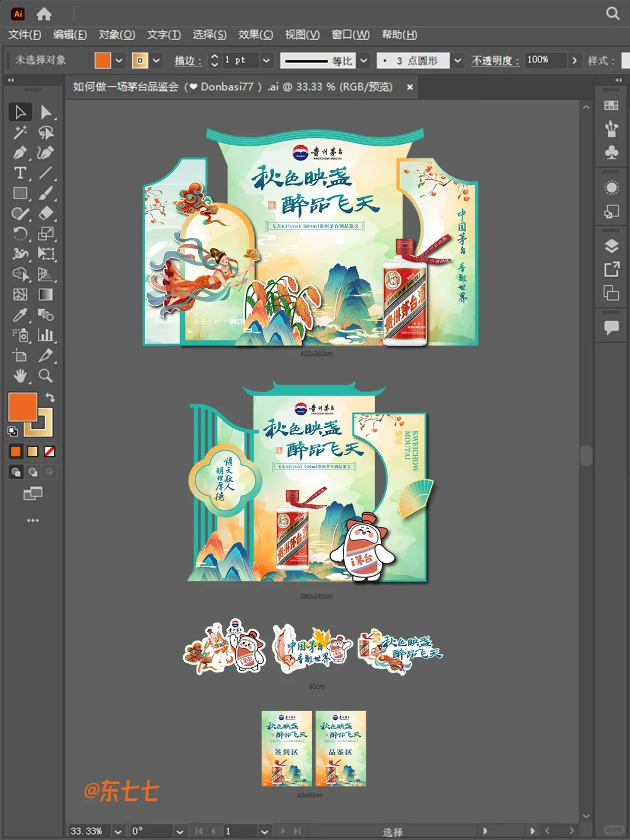
Task: Open the 文字(T) menu
Action: coord(164,34)
